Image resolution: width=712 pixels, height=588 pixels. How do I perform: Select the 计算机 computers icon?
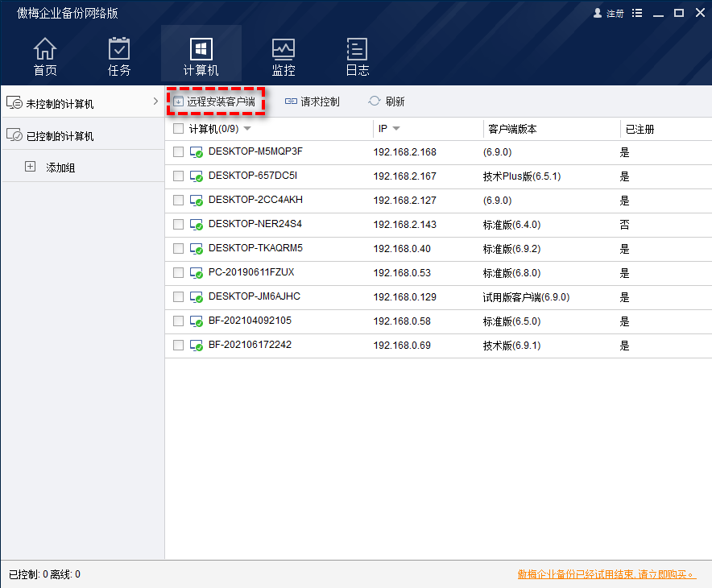tap(201, 49)
